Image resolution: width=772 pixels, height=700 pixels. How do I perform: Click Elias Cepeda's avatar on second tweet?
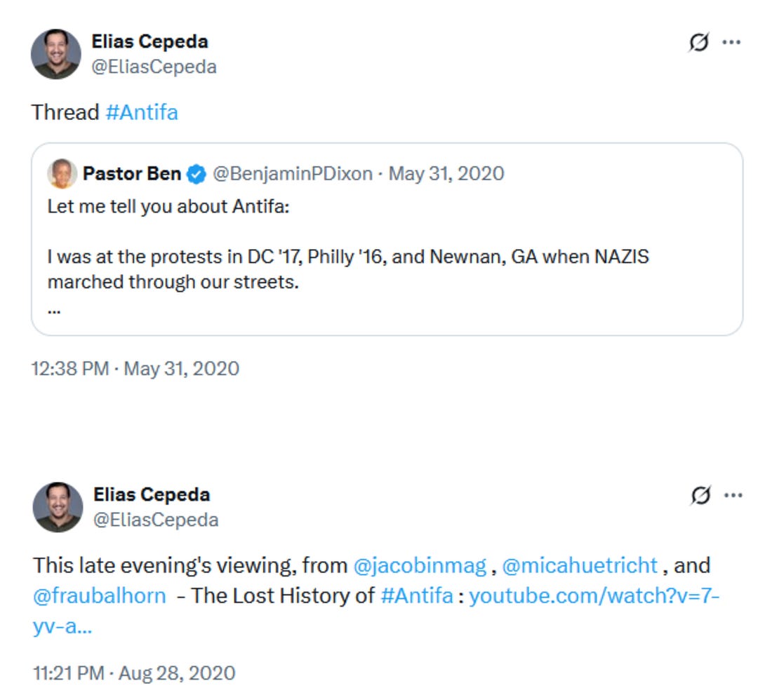pyautogui.click(x=58, y=506)
